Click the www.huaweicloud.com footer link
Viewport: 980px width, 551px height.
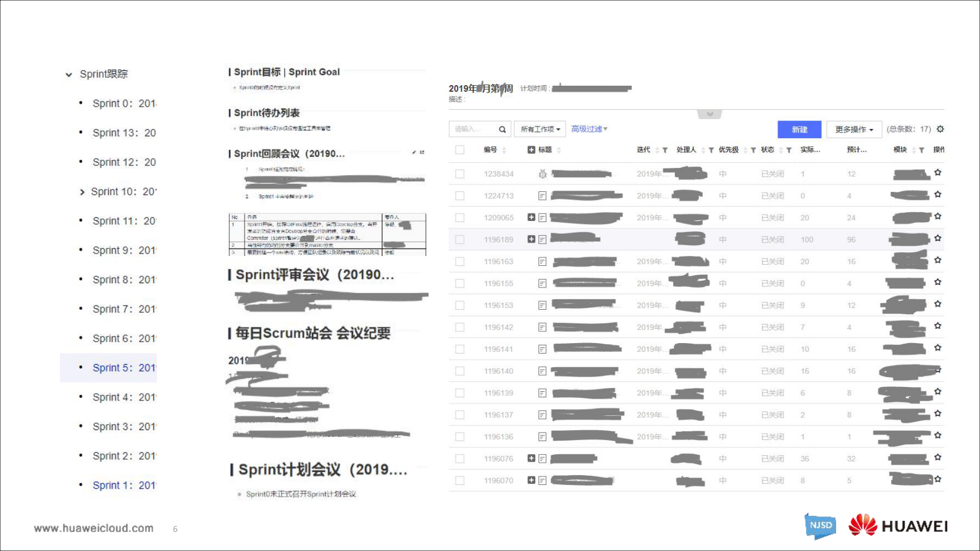tap(94, 528)
